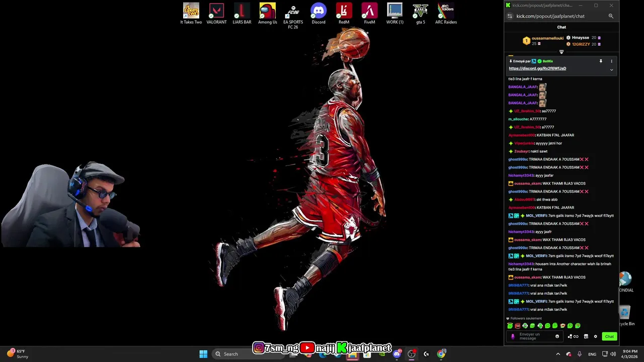Open the chat settings gear icon
The height and width of the screenshot is (362, 644).
tap(596, 336)
